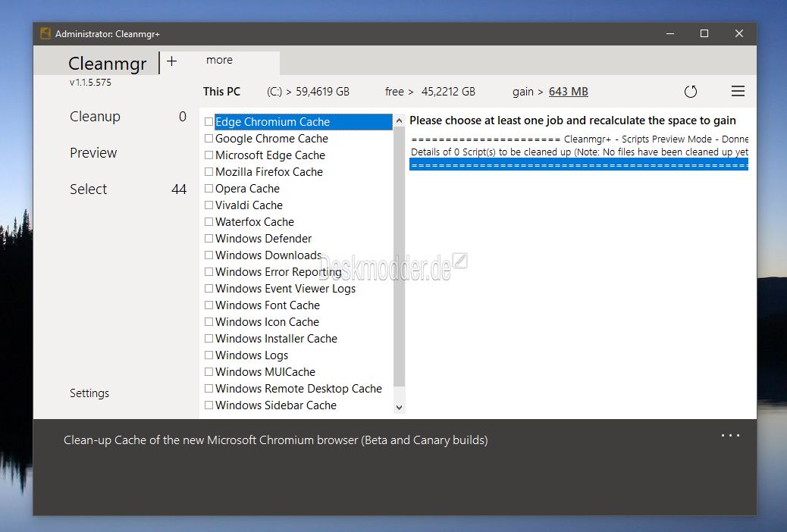Click the refresh recalculate icon

(x=691, y=92)
